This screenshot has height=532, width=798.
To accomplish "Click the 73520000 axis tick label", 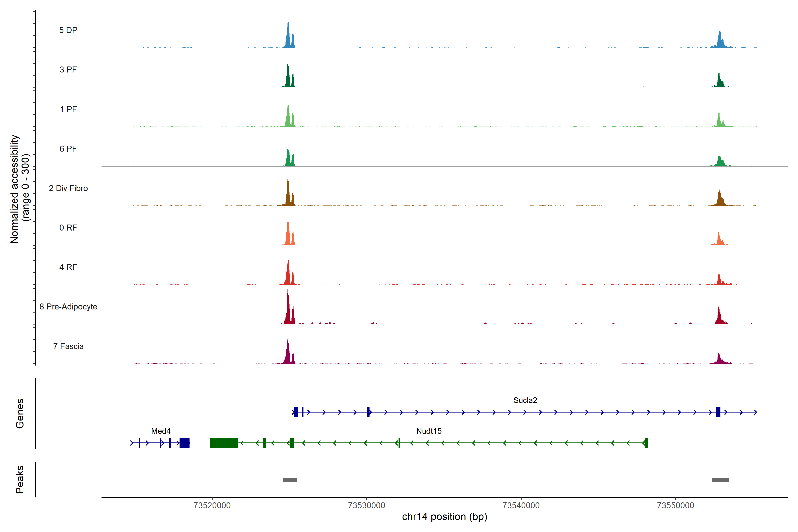I will coord(212,506).
